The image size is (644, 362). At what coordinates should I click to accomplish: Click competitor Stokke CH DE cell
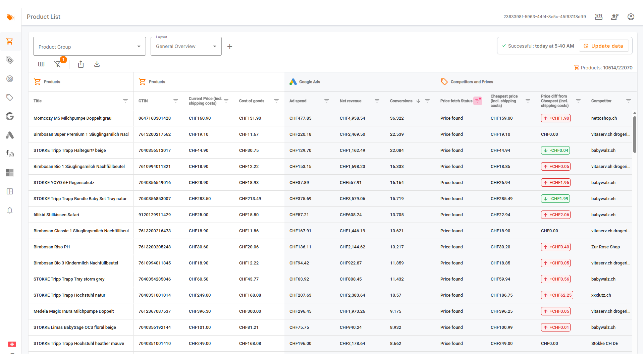605,344
